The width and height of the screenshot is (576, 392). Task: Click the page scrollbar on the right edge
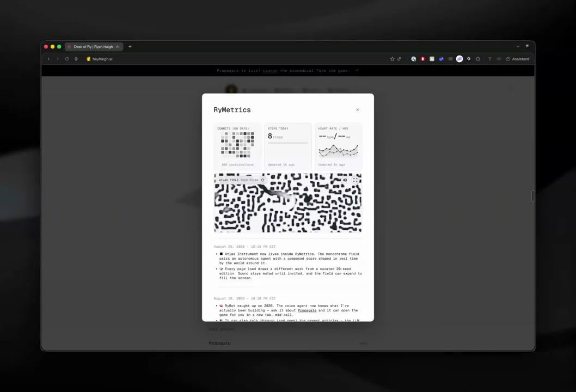[x=532, y=196]
